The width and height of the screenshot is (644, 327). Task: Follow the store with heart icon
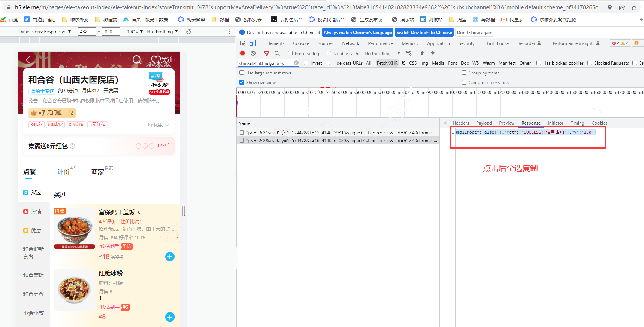click(155, 60)
